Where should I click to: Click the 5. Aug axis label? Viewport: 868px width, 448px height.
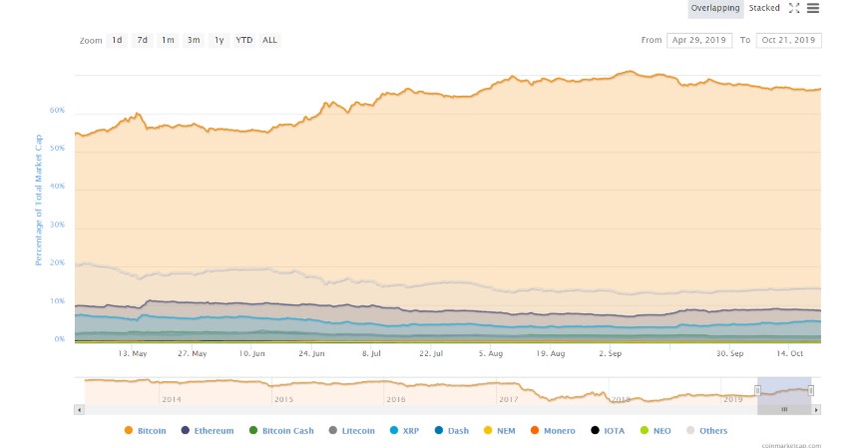pos(491,353)
